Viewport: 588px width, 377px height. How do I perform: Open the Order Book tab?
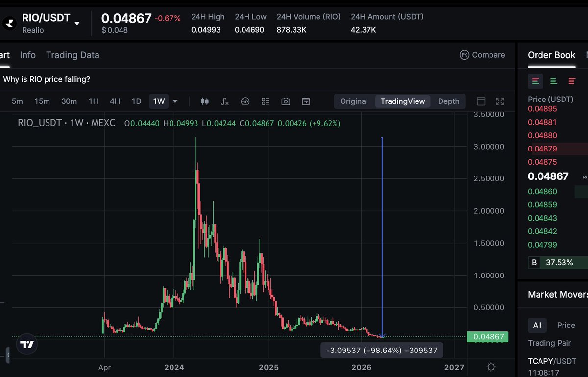[552, 55]
